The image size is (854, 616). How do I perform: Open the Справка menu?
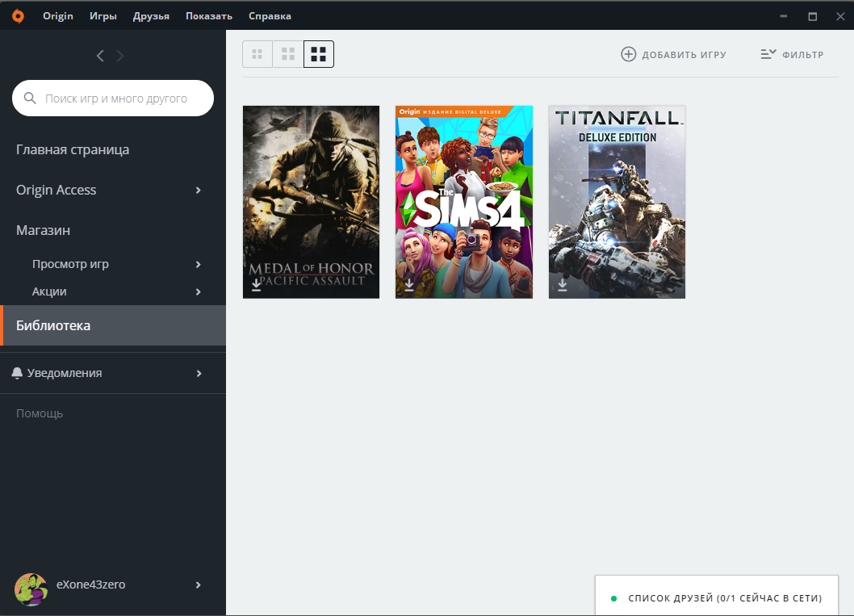click(270, 16)
